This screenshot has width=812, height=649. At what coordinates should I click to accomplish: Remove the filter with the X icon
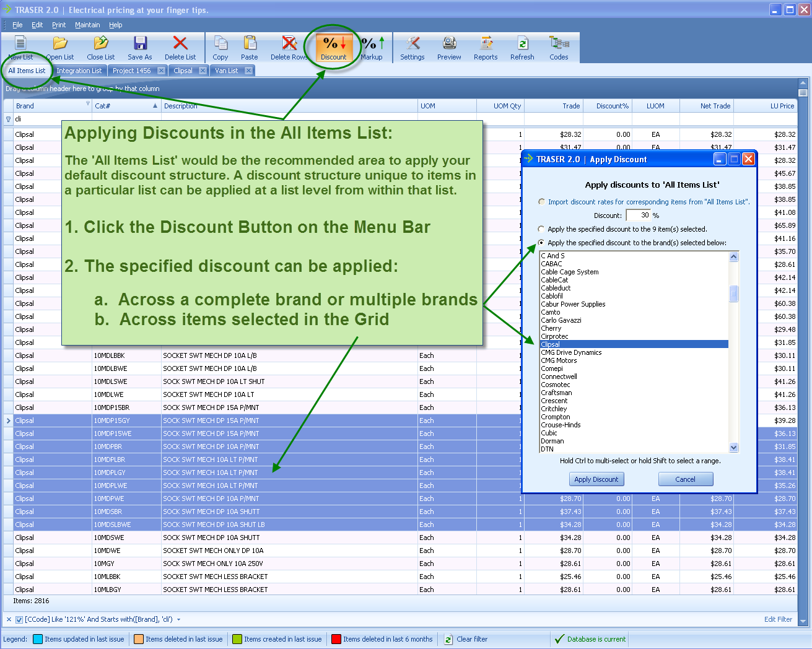pyautogui.click(x=9, y=619)
